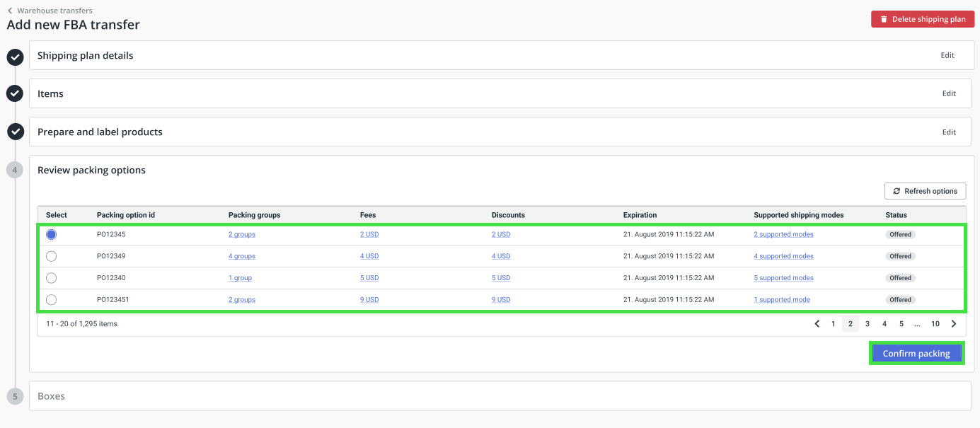Jump to page 3 in pagination
This screenshot has width=980, height=428.
point(867,324)
